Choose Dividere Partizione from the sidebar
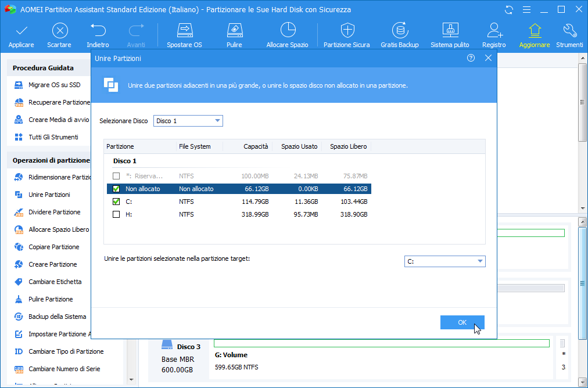 [54, 212]
